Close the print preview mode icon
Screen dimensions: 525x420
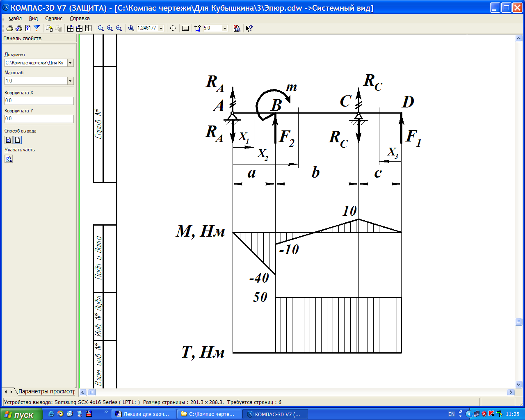tap(237, 28)
